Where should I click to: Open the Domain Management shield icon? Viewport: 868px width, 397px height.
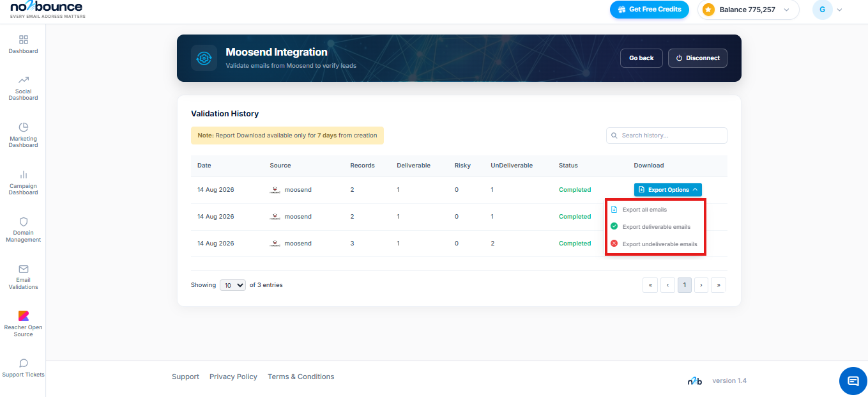(23, 222)
